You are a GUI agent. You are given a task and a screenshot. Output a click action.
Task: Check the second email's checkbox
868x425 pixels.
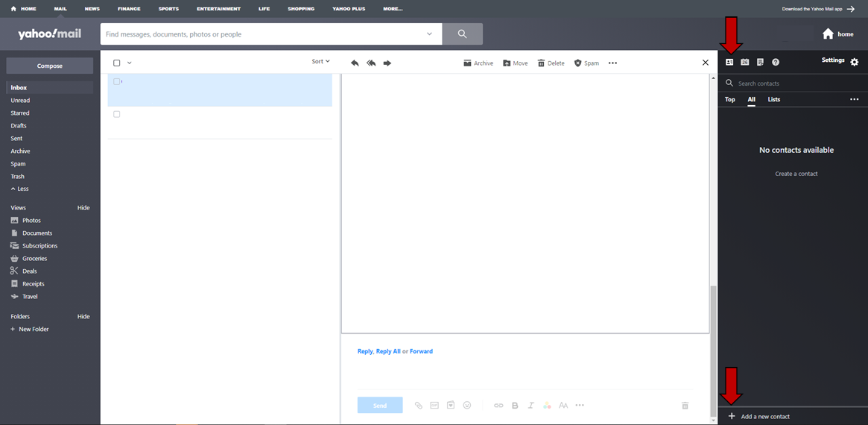point(117,114)
